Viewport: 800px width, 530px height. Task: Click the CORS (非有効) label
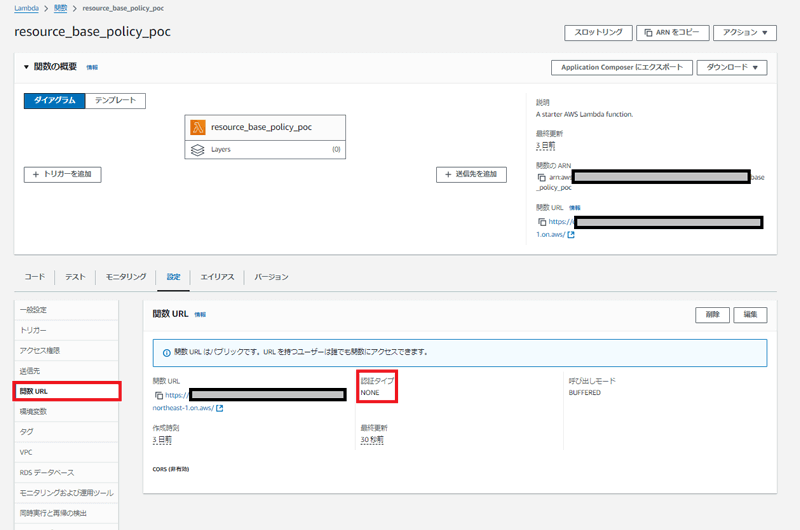[171, 469]
